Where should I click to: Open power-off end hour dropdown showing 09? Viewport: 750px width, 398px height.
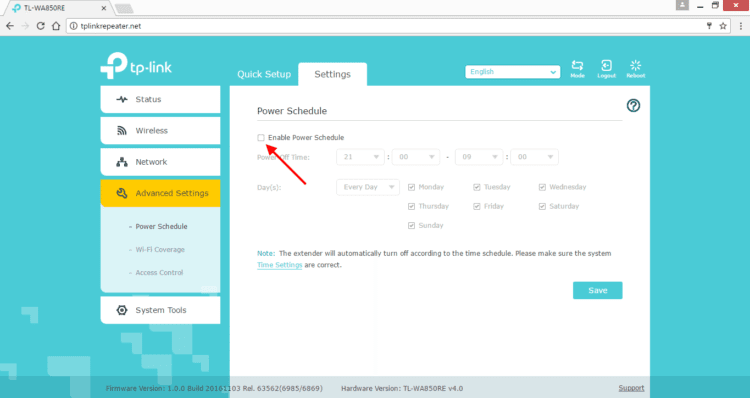click(479, 157)
